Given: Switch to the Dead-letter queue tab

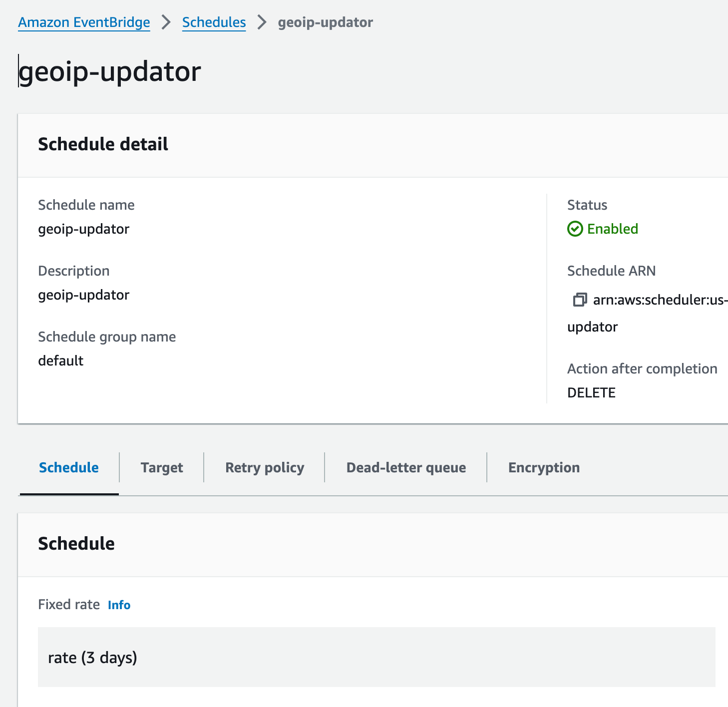Looking at the screenshot, I should tap(406, 467).
